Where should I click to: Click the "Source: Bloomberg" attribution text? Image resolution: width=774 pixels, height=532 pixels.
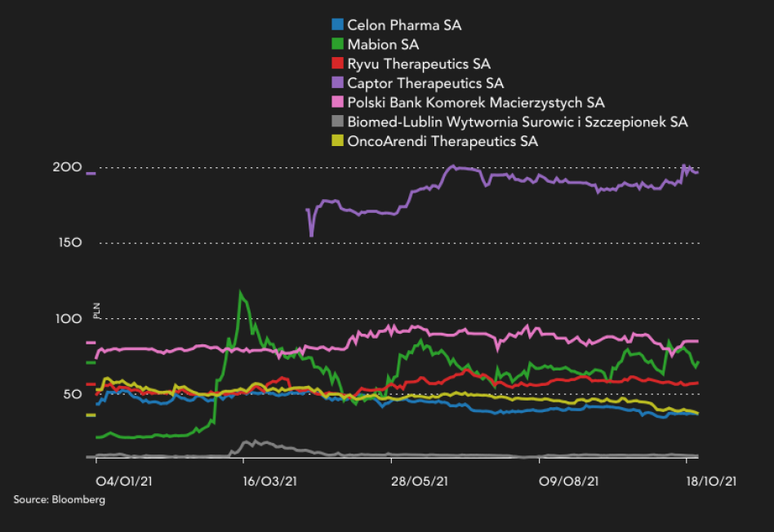tap(60, 499)
